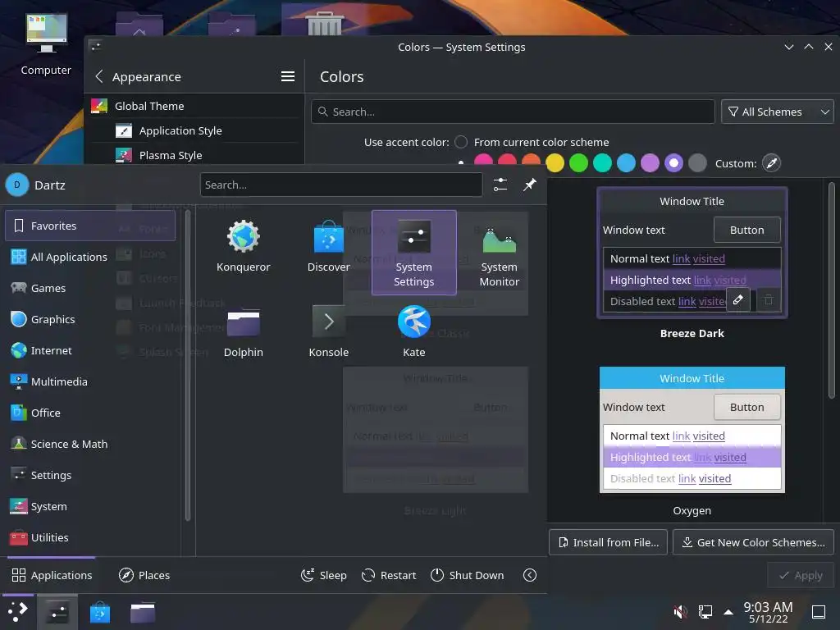The height and width of the screenshot is (630, 840).
Task: Launch System Monitor from favorites
Action: click(500, 254)
